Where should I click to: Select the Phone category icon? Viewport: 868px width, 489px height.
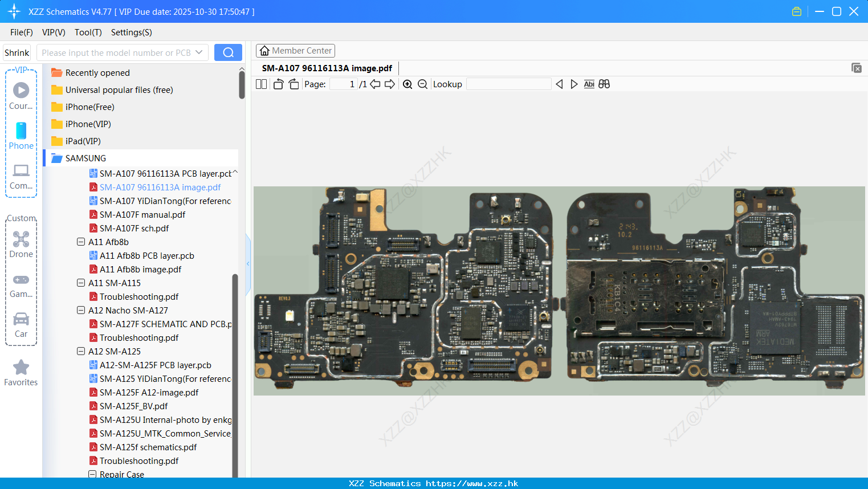(x=21, y=136)
